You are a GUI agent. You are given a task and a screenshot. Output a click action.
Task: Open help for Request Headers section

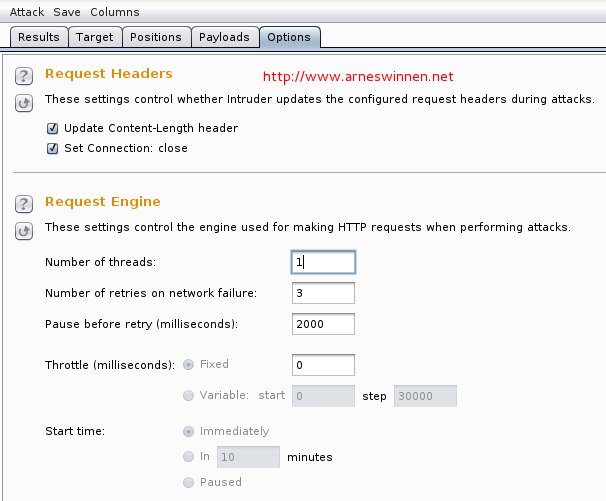24,76
